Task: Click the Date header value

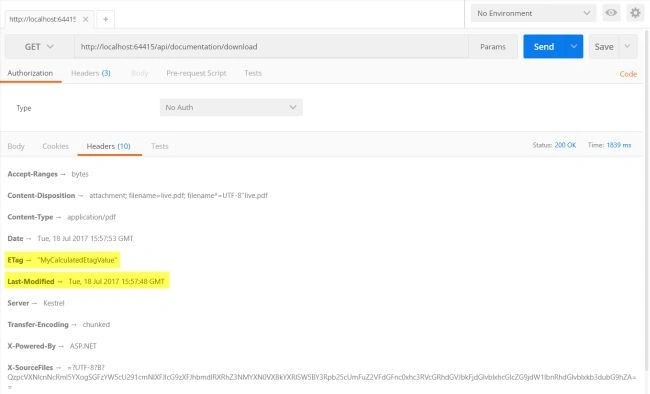Action: click(85, 238)
